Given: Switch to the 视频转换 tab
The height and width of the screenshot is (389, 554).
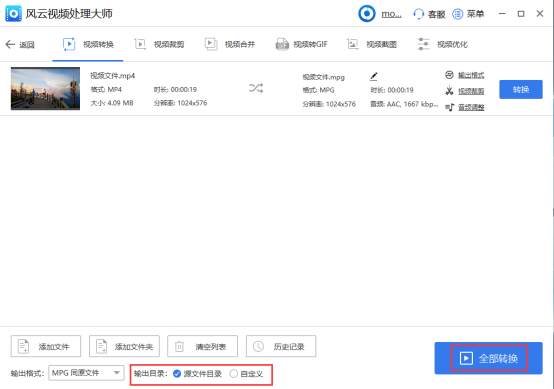Looking at the screenshot, I should pos(88,45).
